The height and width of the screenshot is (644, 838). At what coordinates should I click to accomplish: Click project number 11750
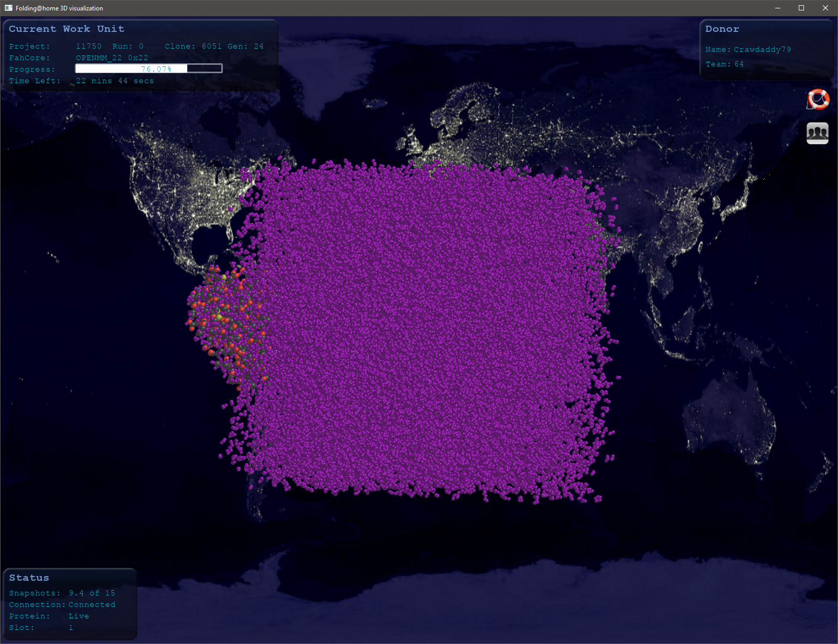(x=89, y=47)
